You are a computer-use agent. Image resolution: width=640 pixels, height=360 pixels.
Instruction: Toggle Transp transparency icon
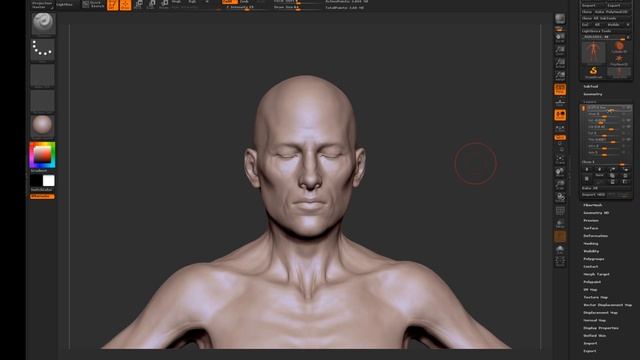[x=560, y=224]
